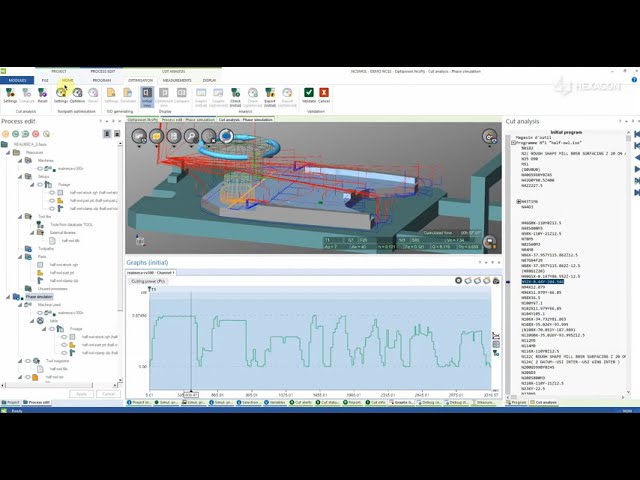640x480 pixels.
Task: Open Variables bottom panel tab
Action: [276, 402]
